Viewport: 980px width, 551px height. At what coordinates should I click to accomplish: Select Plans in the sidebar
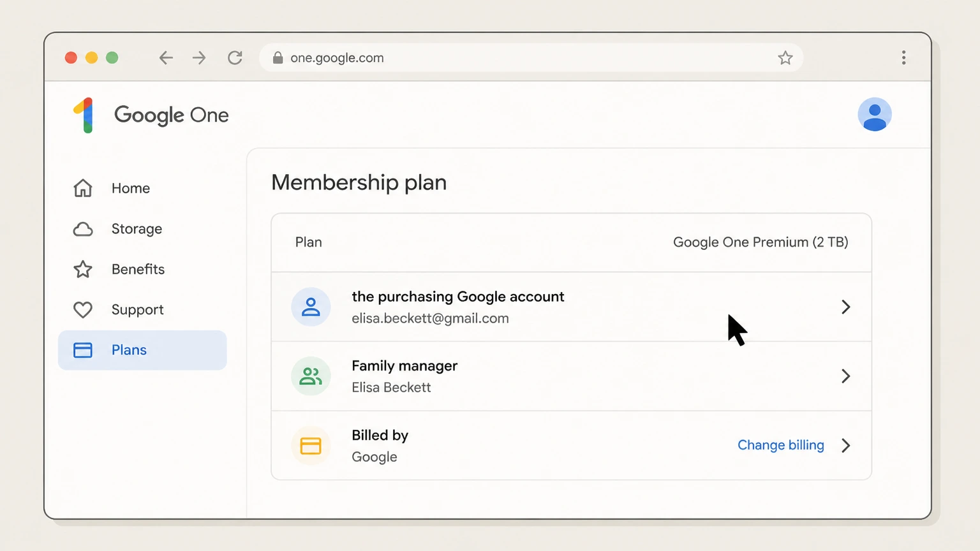coord(142,350)
